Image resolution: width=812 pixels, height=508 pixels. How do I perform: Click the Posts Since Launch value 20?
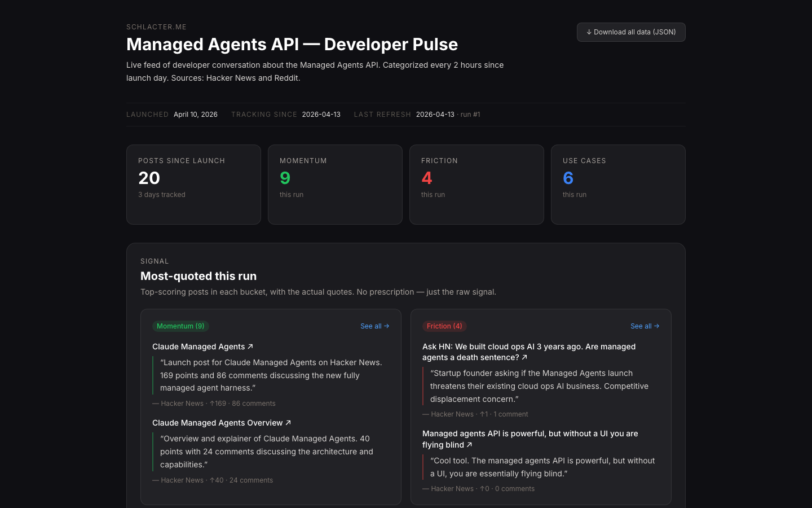point(149,178)
